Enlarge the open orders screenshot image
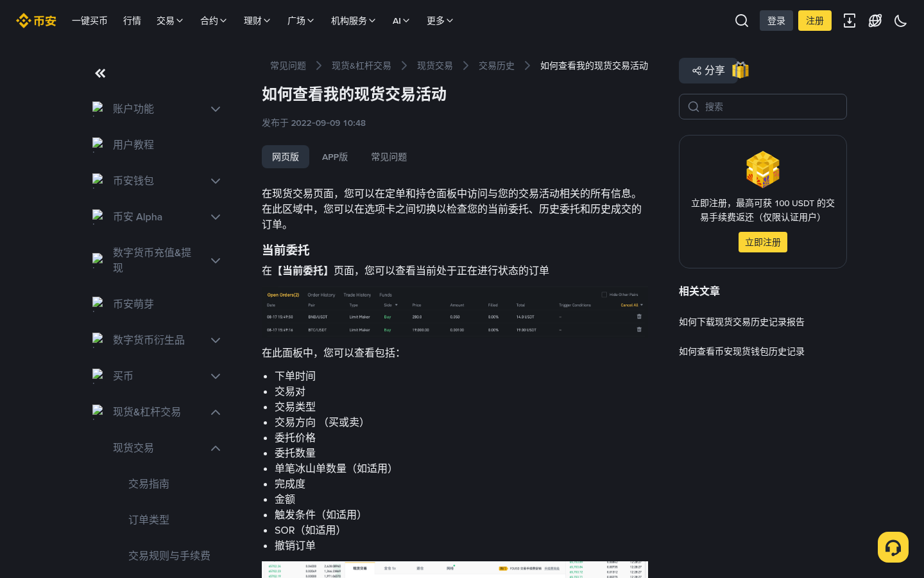Image resolution: width=924 pixels, height=578 pixels. pos(455,312)
